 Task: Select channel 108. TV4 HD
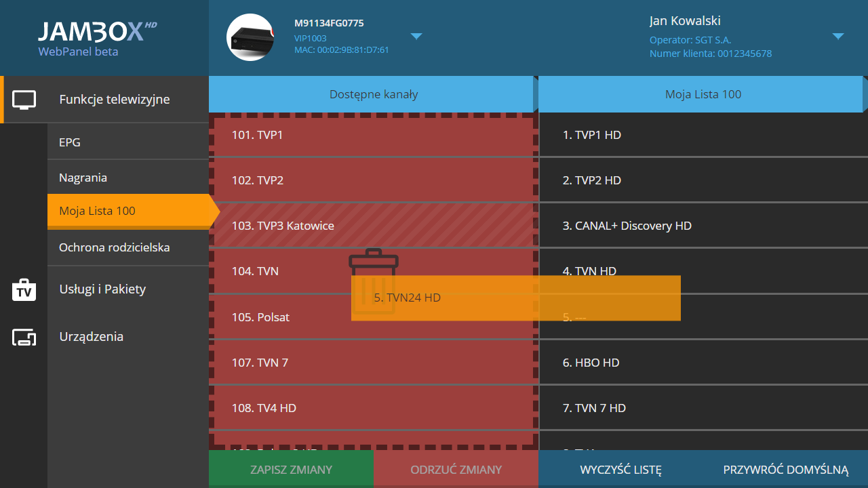(x=374, y=408)
